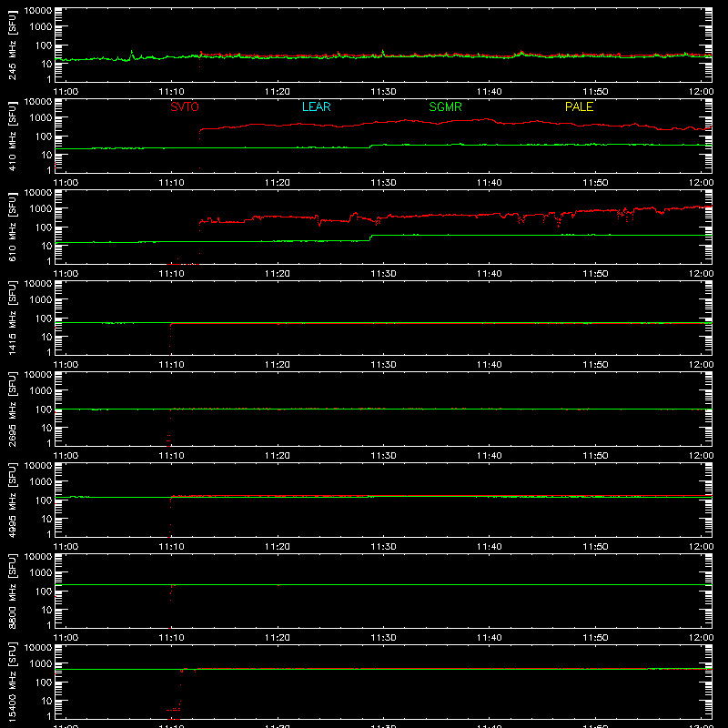Image resolution: width=728 pixels, height=728 pixels.
Task: Click 12:00 tick under the 8800 MHz plot
Action: 701,638
